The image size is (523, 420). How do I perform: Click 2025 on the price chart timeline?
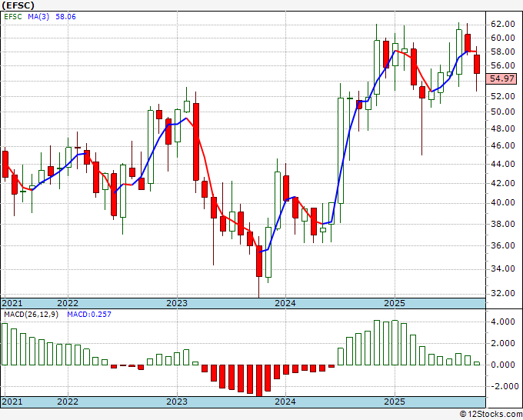click(x=395, y=303)
